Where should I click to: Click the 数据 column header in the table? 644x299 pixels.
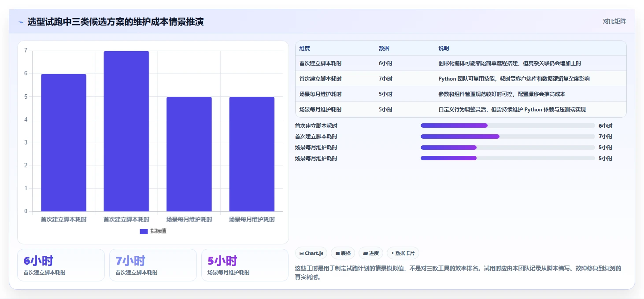(x=384, y=48)
